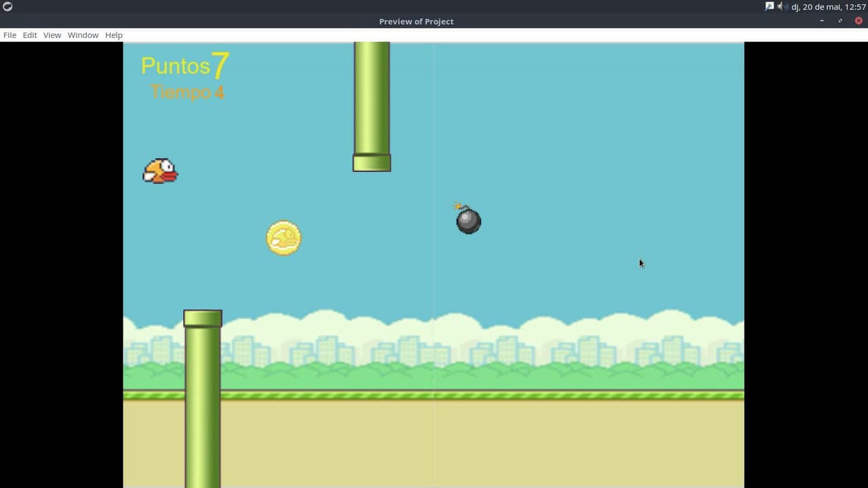The width and height of the screenshot is (868, 488).
Task: Click the 'Tiempo 4' timer text
Action: pos(187,92)
